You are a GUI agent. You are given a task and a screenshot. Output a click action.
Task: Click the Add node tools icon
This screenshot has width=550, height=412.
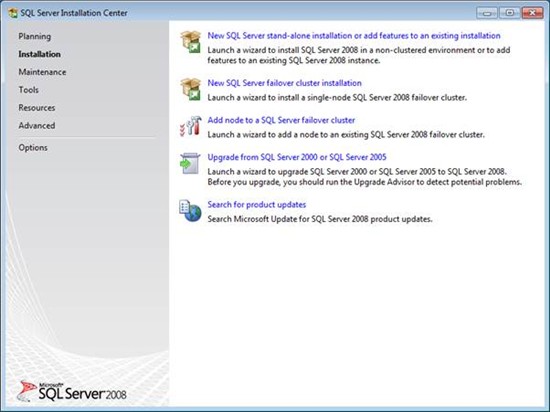tap(190, 126)
